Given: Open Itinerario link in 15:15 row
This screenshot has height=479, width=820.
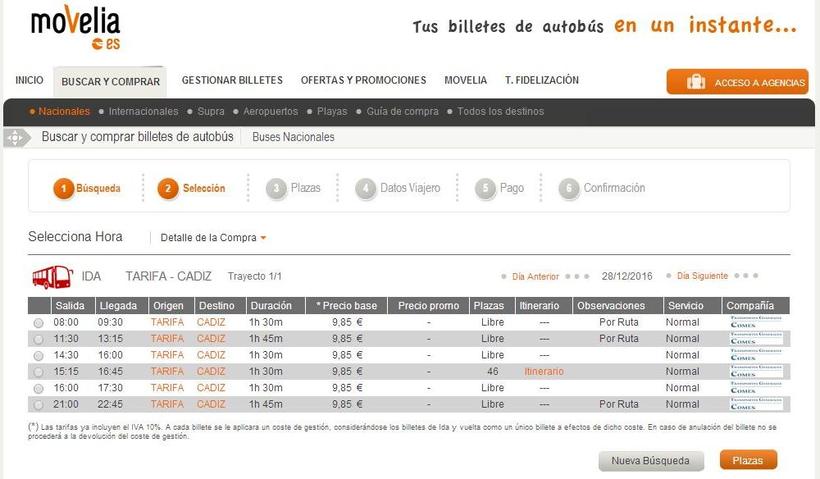Looking at the screenshot, I should tap(543, 371).
